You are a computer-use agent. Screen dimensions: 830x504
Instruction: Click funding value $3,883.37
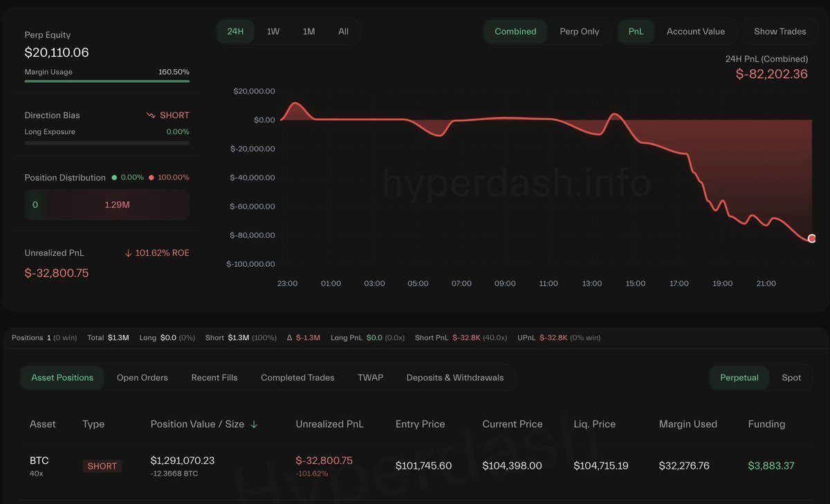pyautogui.click(x=771, y=466)
